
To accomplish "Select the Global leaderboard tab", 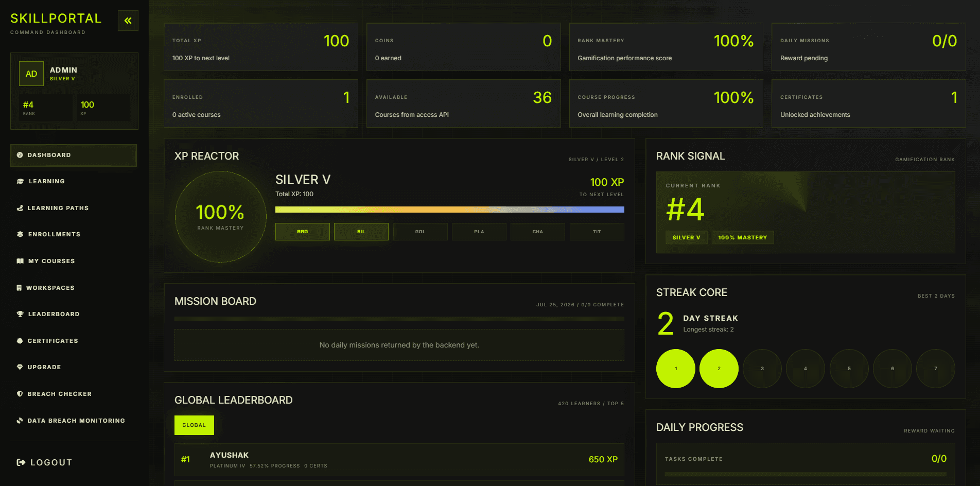I will point(194,425).
